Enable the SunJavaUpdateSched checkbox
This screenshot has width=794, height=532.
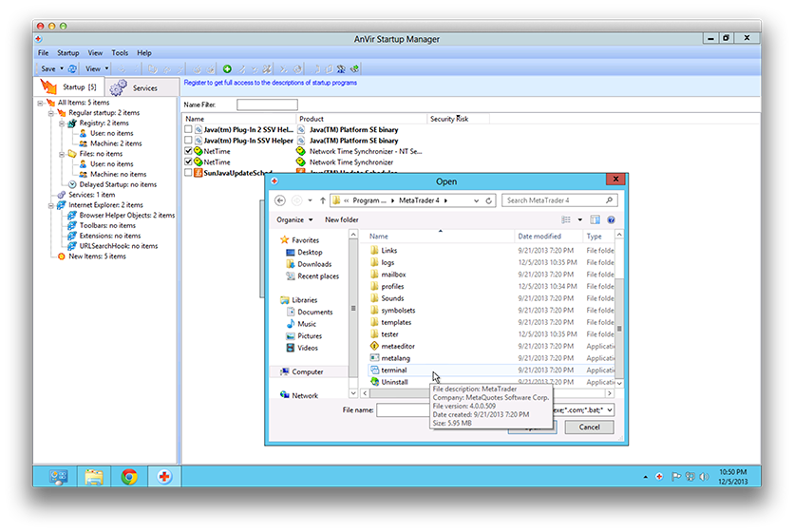click(188, 174)
